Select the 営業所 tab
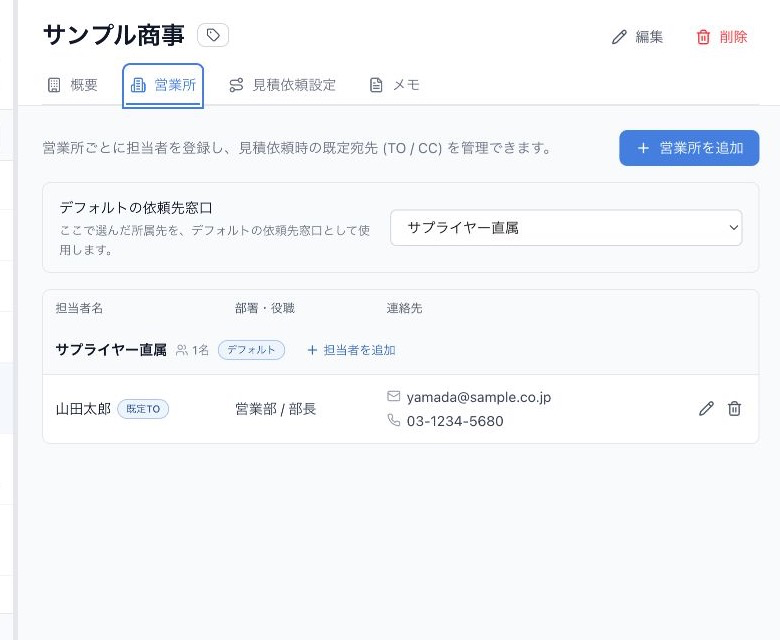780x640 pixels. coord(163,86)
